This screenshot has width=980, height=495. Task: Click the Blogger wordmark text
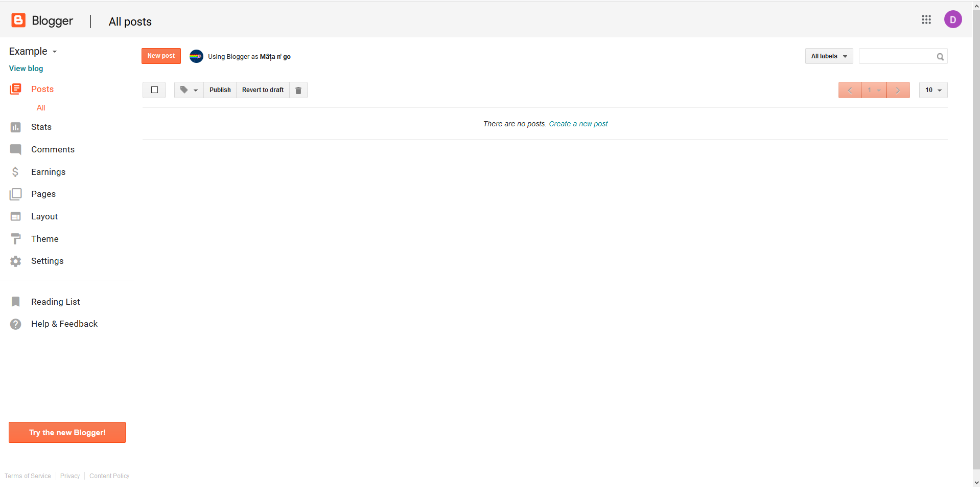pyautogui.click(x=52, y=21)
